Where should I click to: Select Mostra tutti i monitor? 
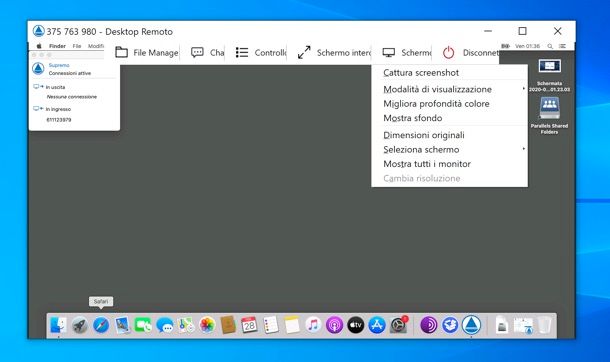pyautogui.click(x=449, y=164)
